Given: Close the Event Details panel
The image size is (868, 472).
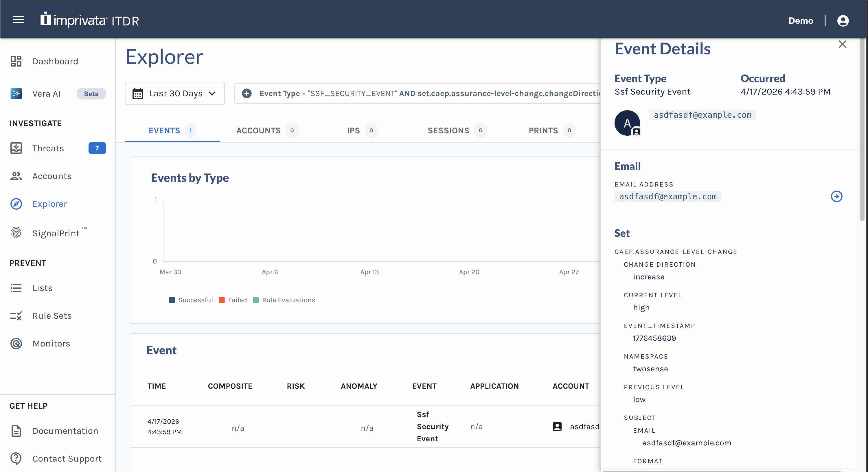Looking at the screenshot, I should point(842,45).
